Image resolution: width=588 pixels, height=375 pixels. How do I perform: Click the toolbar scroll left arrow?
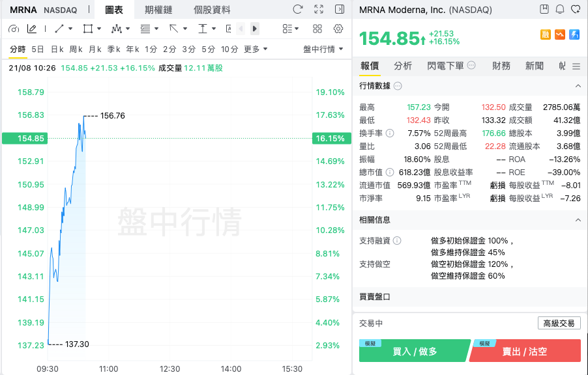tap(241, 29)
